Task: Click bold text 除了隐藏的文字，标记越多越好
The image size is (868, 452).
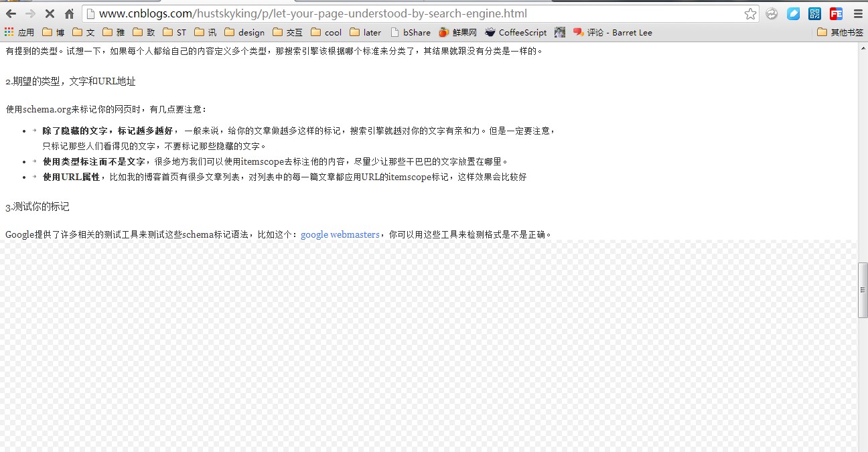Action: [107, 131]
